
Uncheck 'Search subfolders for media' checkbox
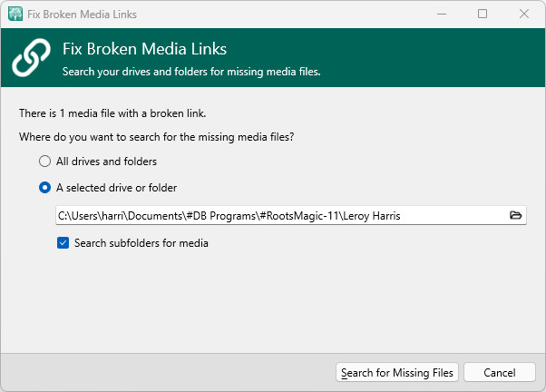tap(63, 243)
